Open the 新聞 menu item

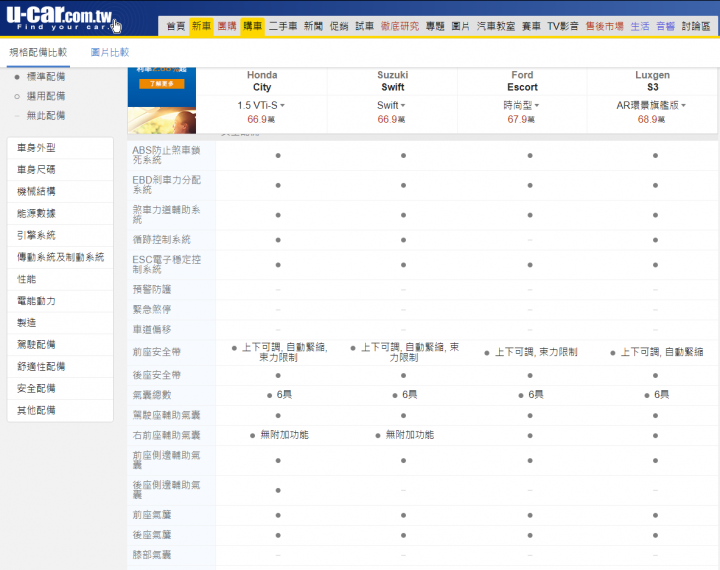pyautogui.click(x=313, y=26)
